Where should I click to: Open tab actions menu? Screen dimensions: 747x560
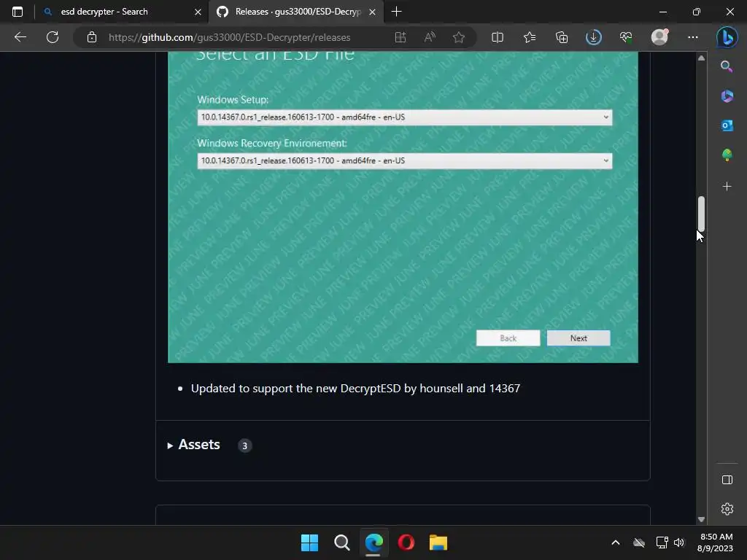point(18,12)
